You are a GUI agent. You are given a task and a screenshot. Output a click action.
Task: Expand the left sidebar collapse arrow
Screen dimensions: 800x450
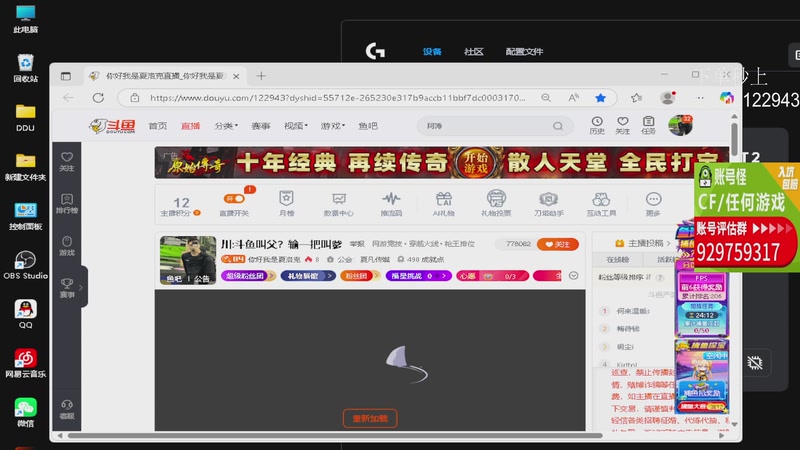tap(81, 287)
